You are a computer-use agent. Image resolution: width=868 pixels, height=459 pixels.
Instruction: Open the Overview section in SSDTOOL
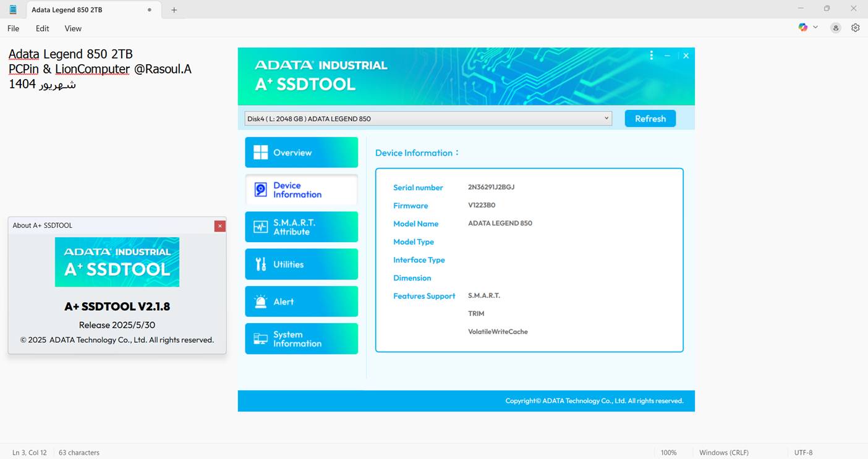pos(301,153)
